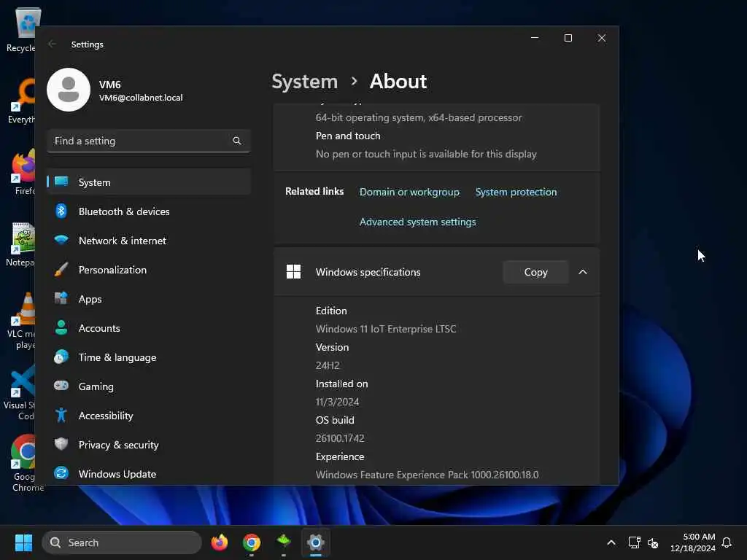
Task: Collapse the Windows specifications section
Action: (x=582, y=272)
